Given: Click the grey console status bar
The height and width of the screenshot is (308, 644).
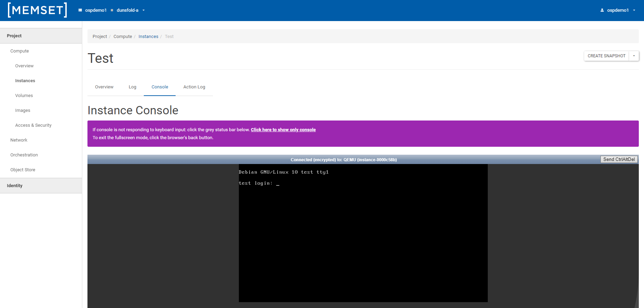Looking at the screenshot, I should click(344, 160).
